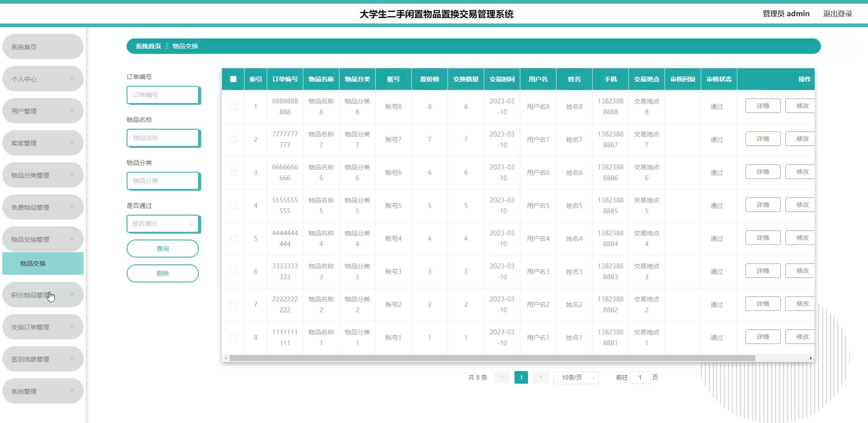The width and height of the screenshot is (868, 423).
Task: Click the 账号5 cell
Action: coord(393,206)
